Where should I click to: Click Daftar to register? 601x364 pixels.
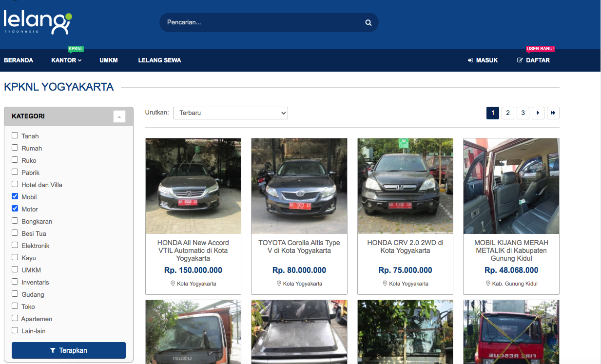pyautogui.click(x=533, y=60)
